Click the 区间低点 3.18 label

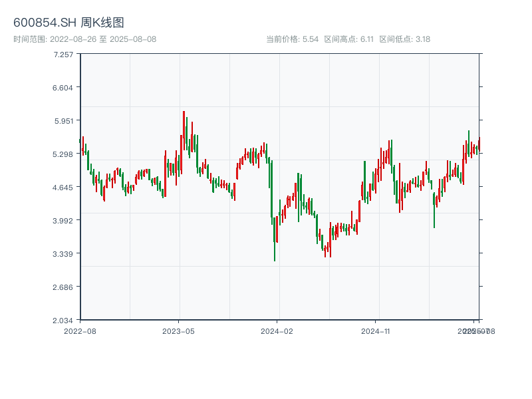coord(404,39)
